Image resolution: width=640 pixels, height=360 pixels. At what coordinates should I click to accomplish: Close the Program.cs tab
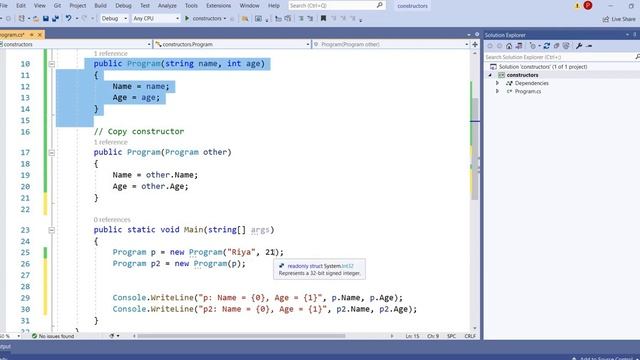tap(40, 35)
